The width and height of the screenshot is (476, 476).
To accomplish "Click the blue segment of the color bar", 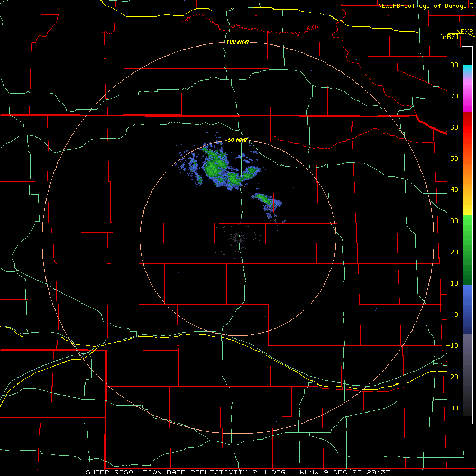I will (x=467, y=309).
